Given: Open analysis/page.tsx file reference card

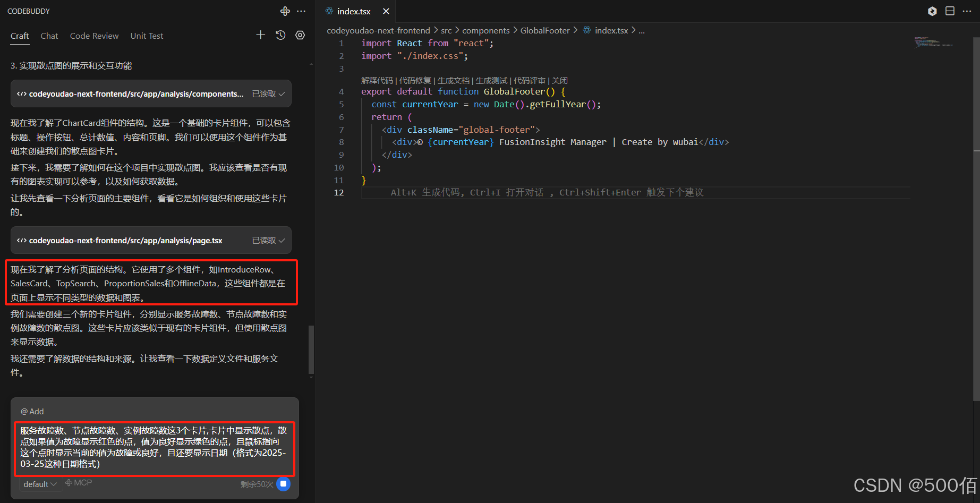Looking at the screenshot, I should pos(151,240).
